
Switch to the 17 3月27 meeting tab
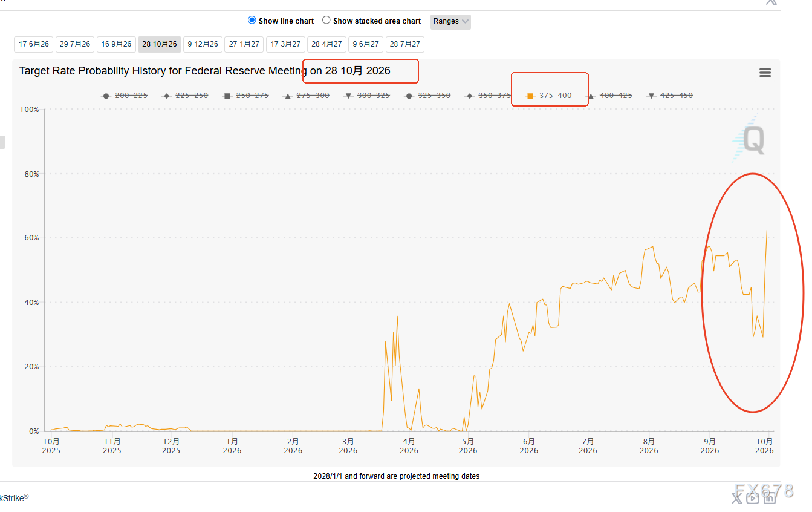285,44
